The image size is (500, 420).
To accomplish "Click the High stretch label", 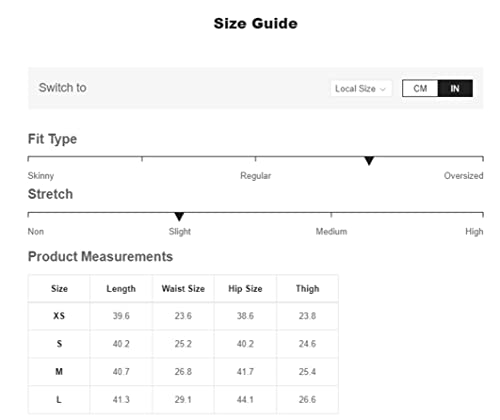I will click(474, 231).
